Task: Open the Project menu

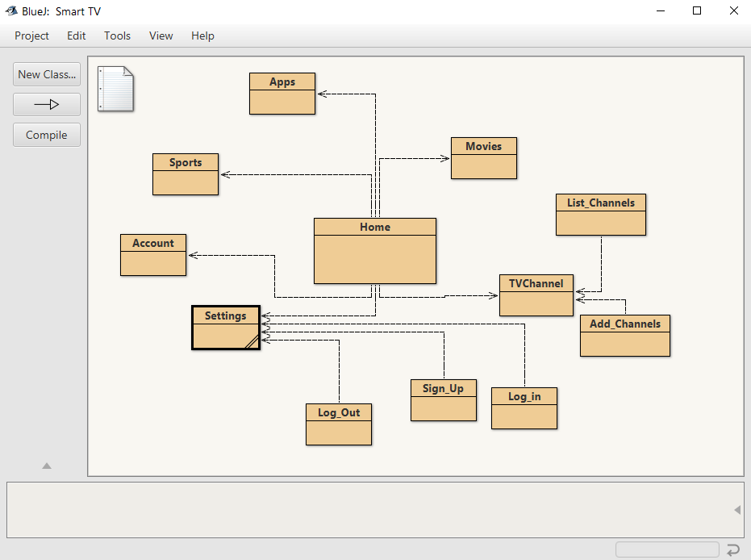Action: click(31, 36)
